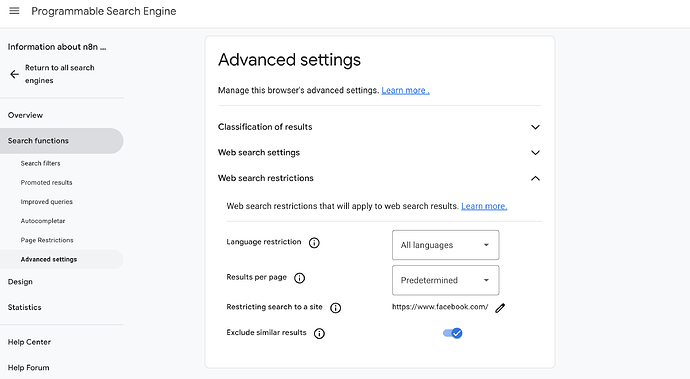This screenshot has height=379, width=690.
Task: Show info for Language restriction
Action: click(314, 243)
